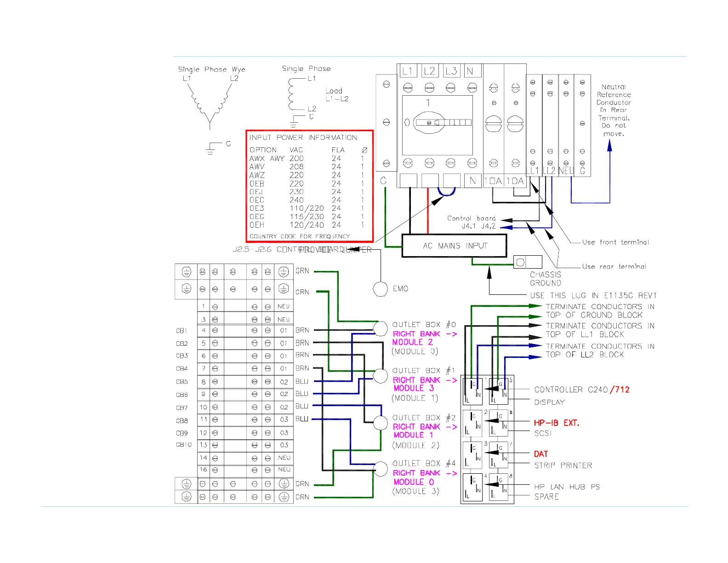The width and height of the screenshot is (728, 563).
Task: Select the 'OEJ' option row
Action: [307, 192]
